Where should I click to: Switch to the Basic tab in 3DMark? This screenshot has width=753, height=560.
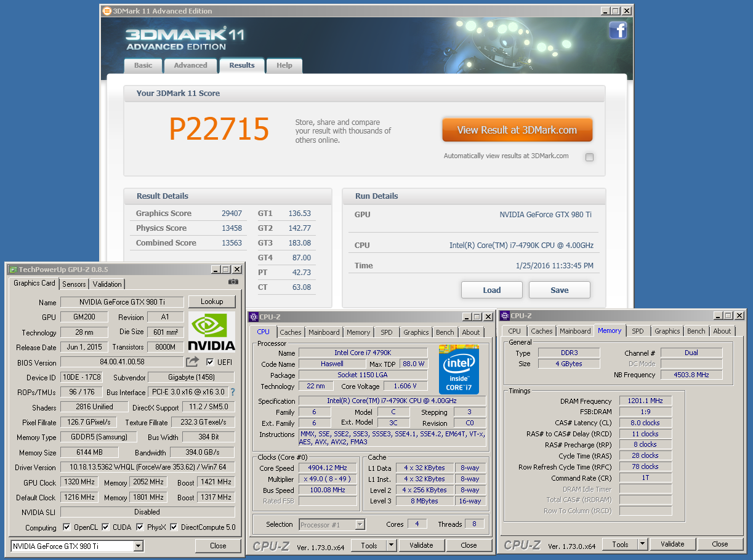pyautogui.click(x=143, y=65)
